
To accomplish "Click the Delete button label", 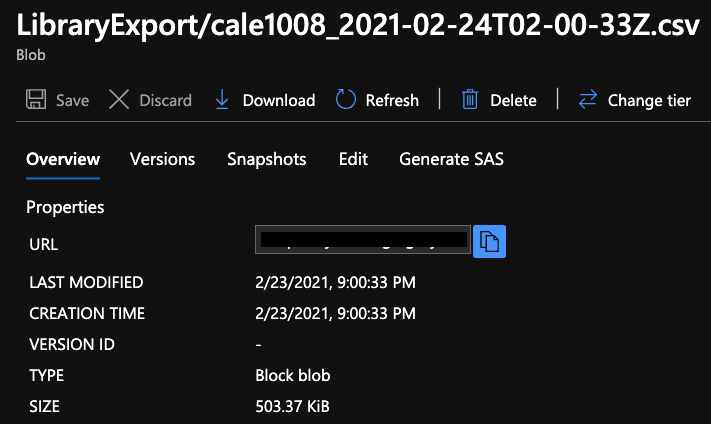I will (x=513, y=100).
